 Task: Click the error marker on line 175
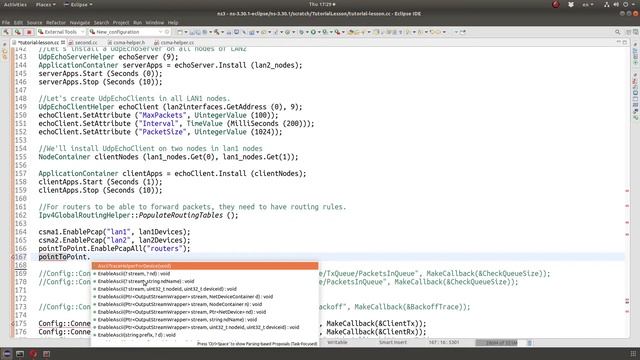13,324
